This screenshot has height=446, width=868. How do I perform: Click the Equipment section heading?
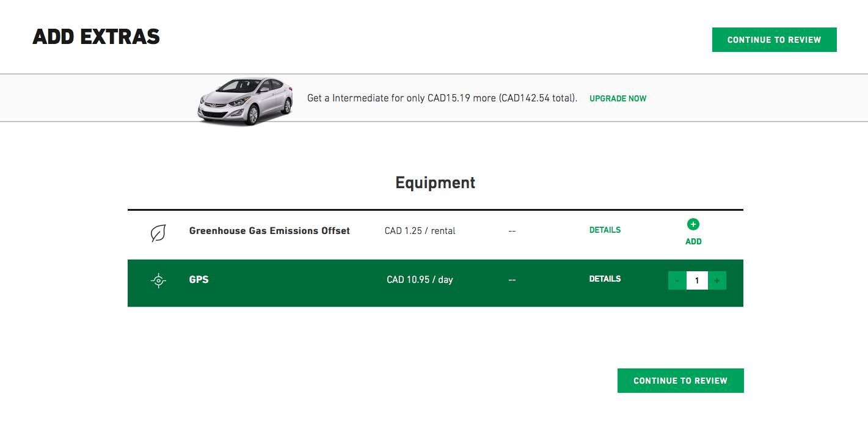(435, 183)
